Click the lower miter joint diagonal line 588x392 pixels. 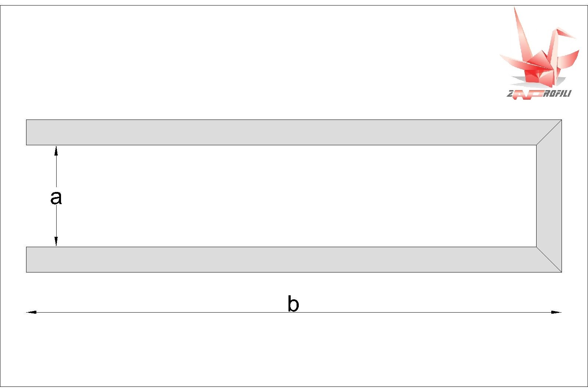click(x=549, y=260)
